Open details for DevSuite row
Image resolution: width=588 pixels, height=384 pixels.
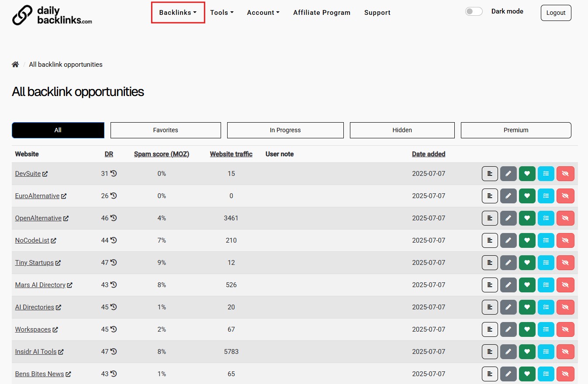tap(490, 174)
